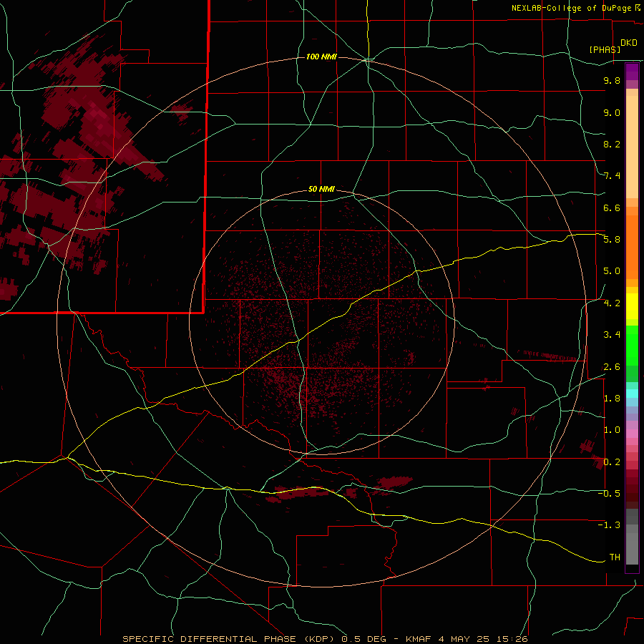644x644 pixels.
Task: Click the purple top segment of color bar
Action: point(632,72)
